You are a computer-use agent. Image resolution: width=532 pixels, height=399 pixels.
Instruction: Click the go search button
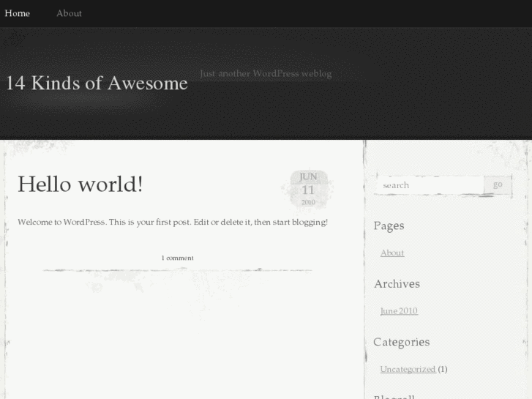coord(498,184)
